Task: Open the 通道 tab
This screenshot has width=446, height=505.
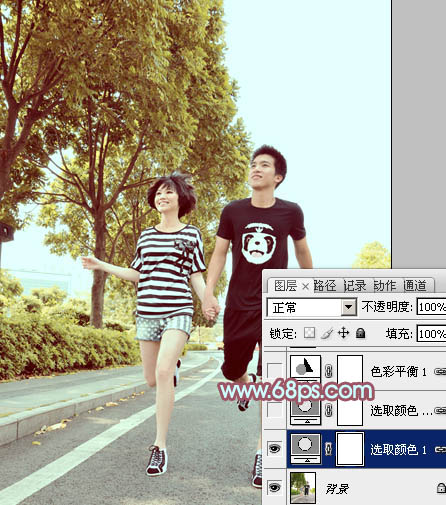Action: coord(415,286)
